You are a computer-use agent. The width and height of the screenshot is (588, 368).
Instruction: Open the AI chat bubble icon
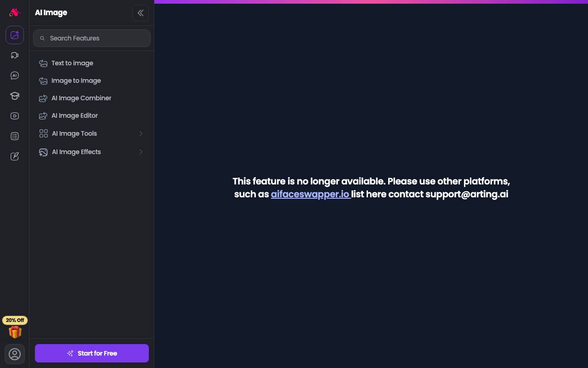coord(15,75)
